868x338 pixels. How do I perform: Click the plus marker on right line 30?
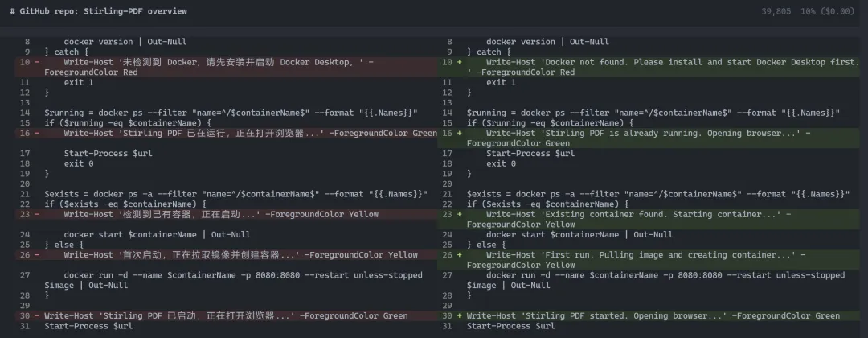coord(460,315)
